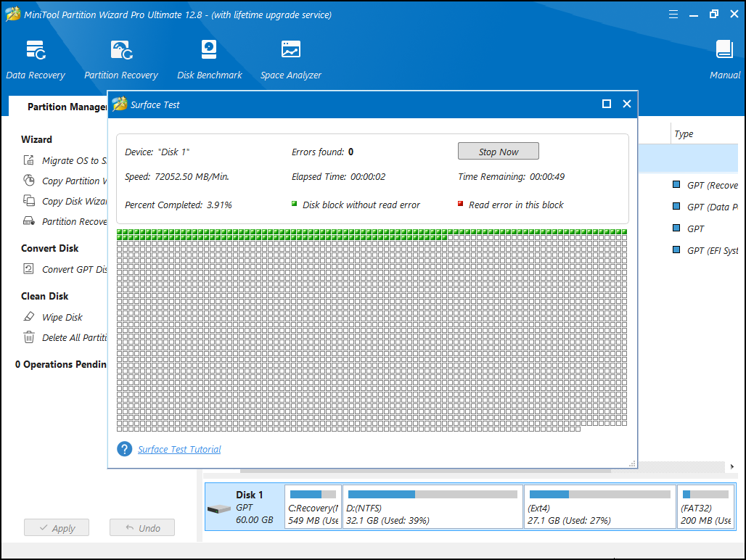746x560 pixels.
Task: Select Migrate OS to SSD entry
Action: [74, 161]
